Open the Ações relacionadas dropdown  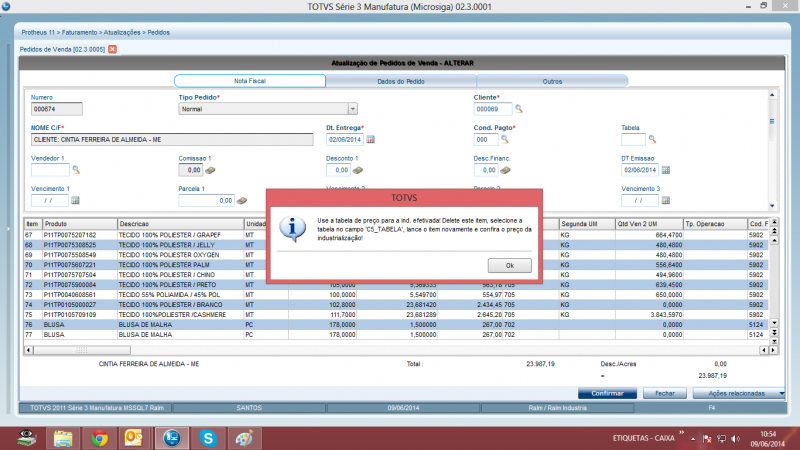tap(739, 393)
